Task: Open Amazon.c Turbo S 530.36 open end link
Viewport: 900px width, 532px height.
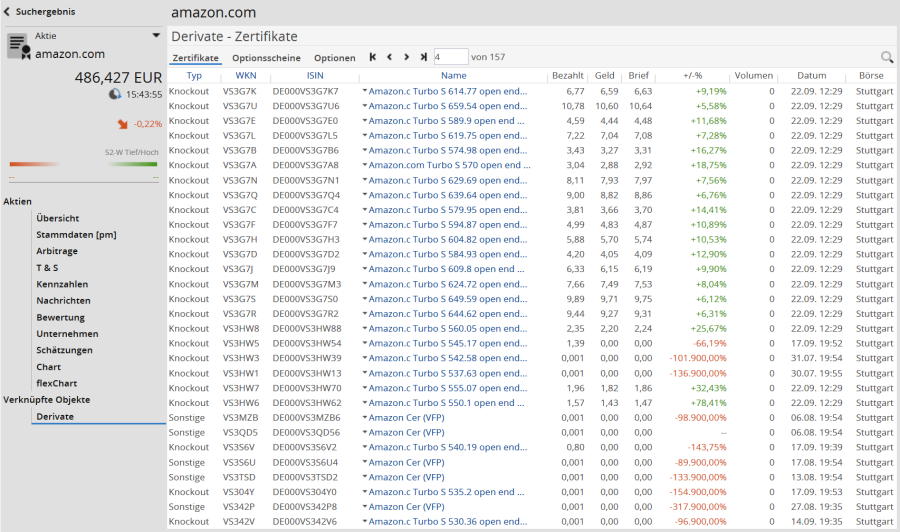Action: coord(447,521)
